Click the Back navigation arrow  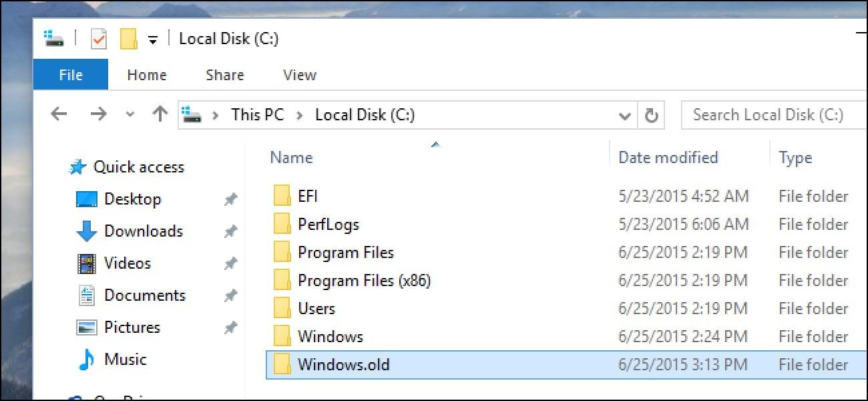pos(59,114)
